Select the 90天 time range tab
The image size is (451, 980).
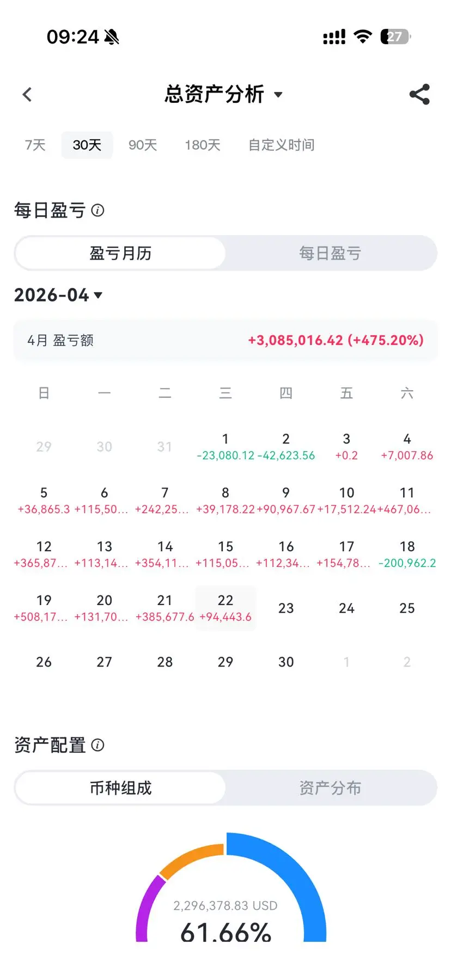tap(143, 145)
